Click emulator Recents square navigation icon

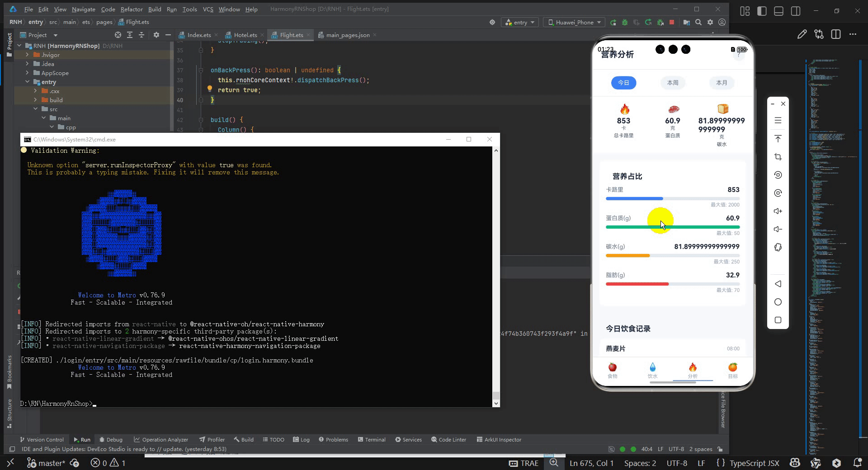pyautogui.click(x=778, y=320)
